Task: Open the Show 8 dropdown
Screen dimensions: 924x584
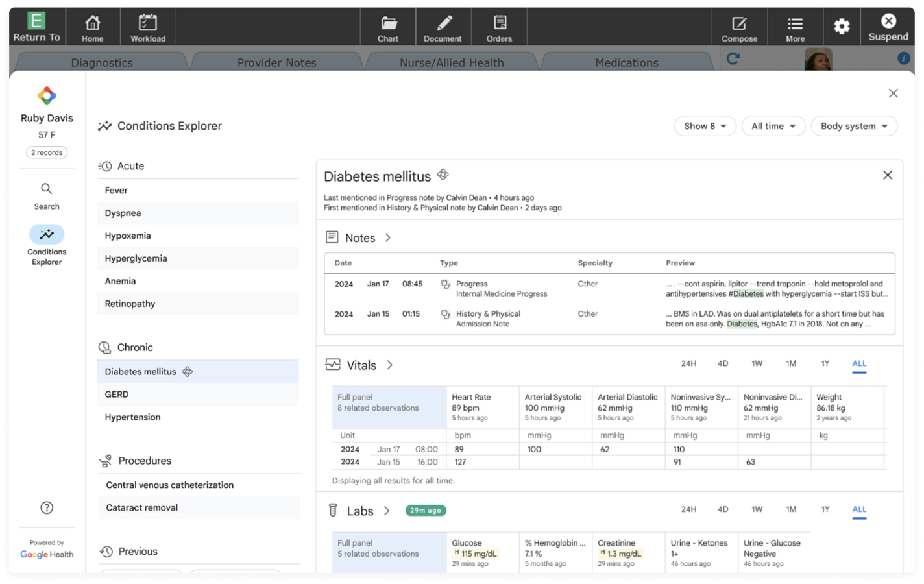Action: [x=705, y=126]
